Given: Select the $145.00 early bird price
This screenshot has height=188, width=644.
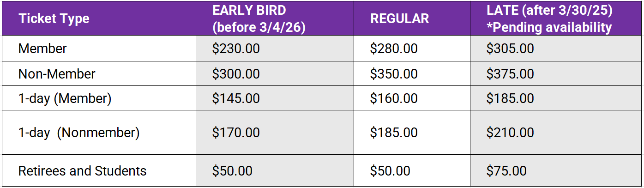Looking at the screenshot, I should point(236,98).
